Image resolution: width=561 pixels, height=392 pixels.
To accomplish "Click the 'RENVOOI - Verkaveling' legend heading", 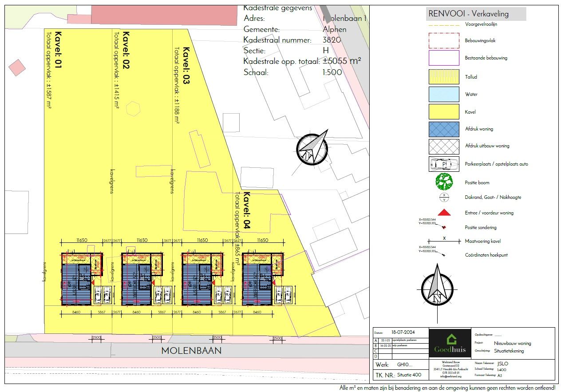I will [468, 14].
